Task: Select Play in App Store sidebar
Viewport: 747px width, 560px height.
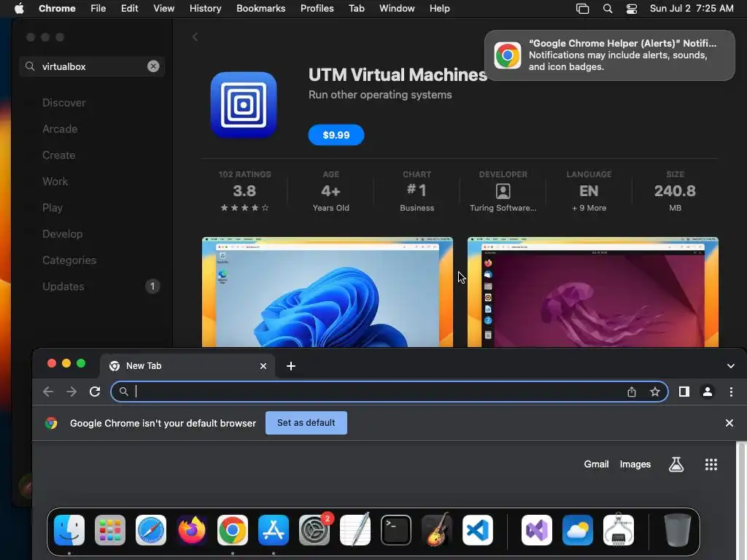Action: click(52, 207)
